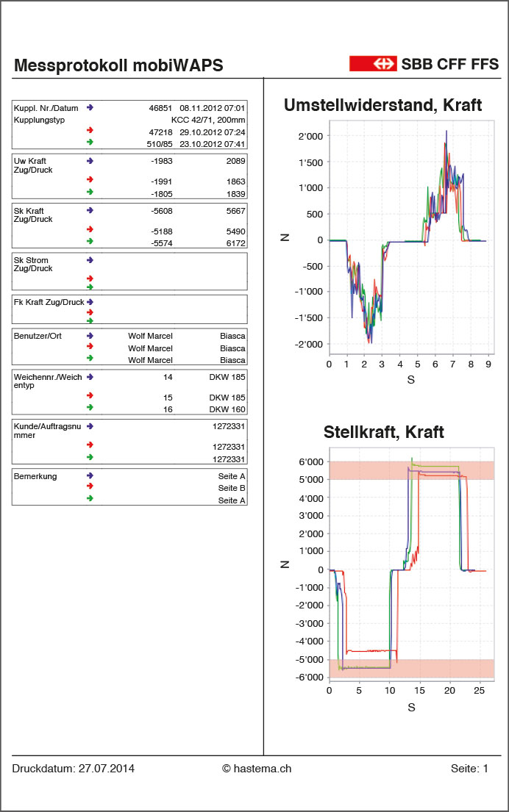Click the blue arrow beside Weichennr./Weichentyp
Image resolution: width=509 pixels, height=812 pixels.
tap(90, 377)
